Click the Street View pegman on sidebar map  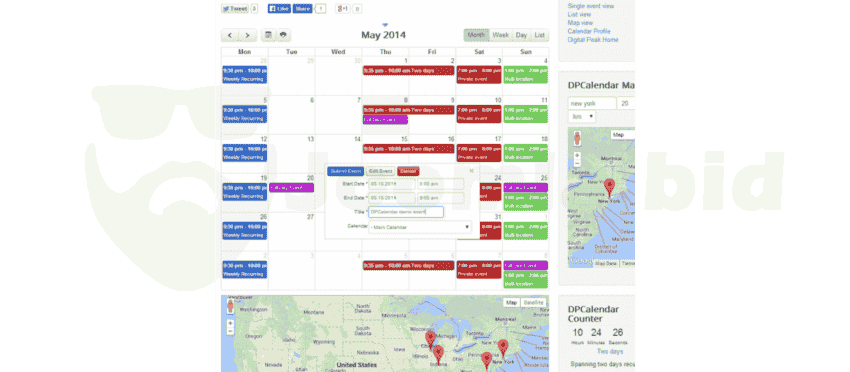(x=577, y=138)
